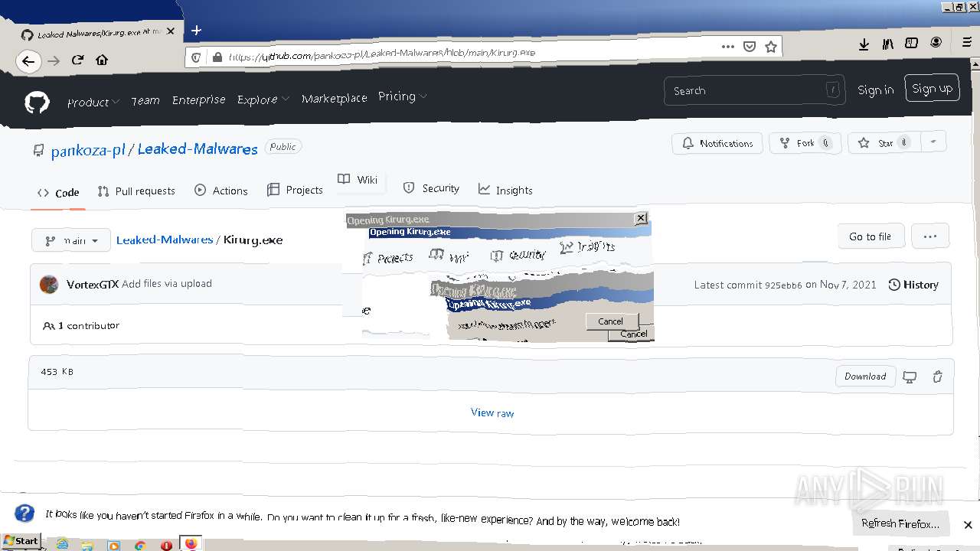
Task: Switch to the Security tab
Action: pos(431,188)
